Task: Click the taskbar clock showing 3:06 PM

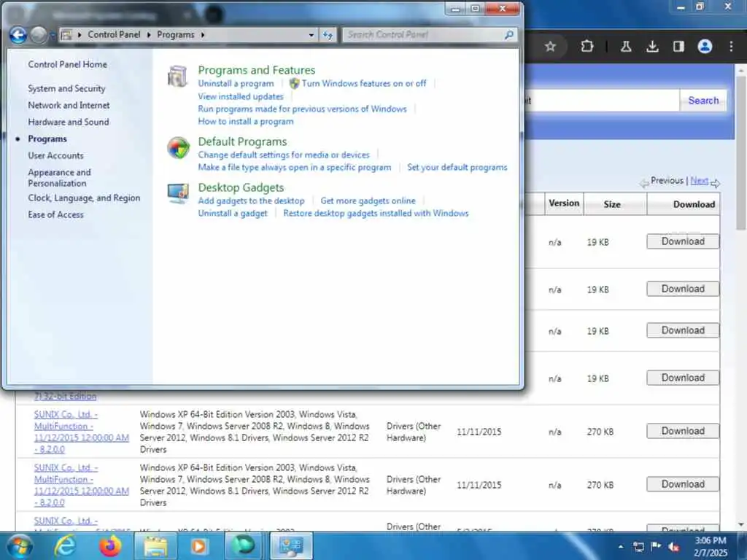Action: click(711, 547)
